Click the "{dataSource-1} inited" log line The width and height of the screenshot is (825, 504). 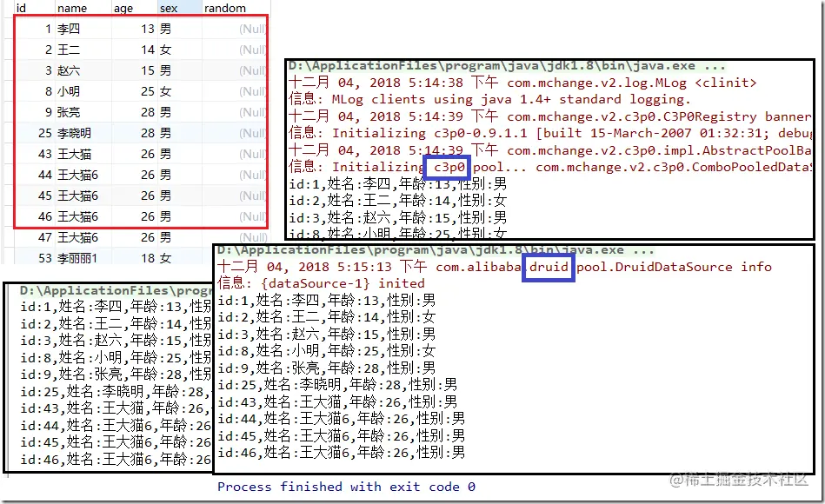pos(321,283)
